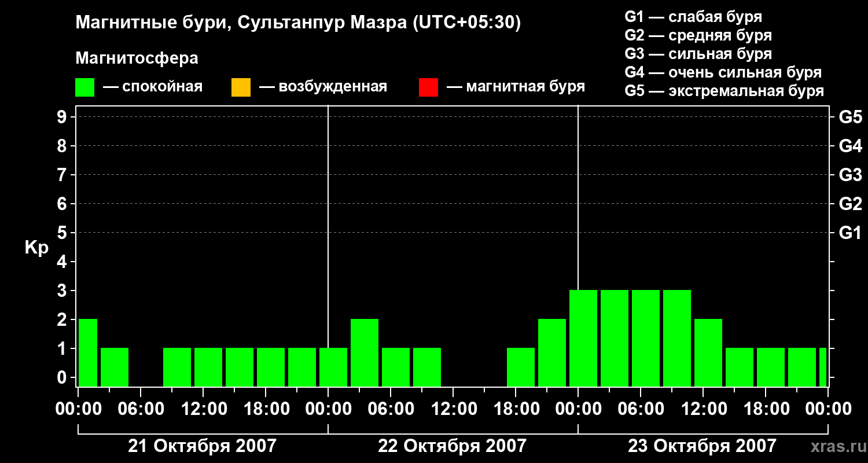Click the «23 Октября 2007» date label

(703, 446)
